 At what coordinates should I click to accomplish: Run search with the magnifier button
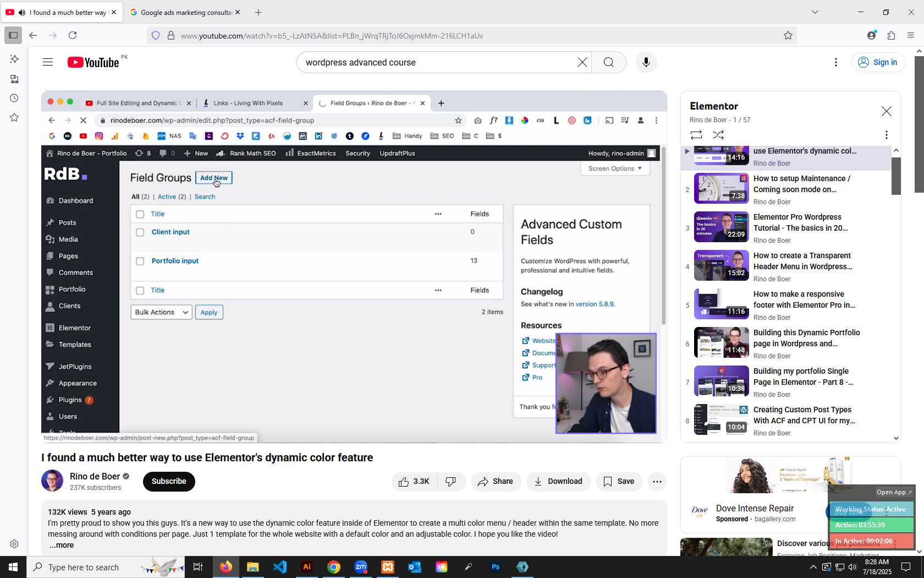609,62
